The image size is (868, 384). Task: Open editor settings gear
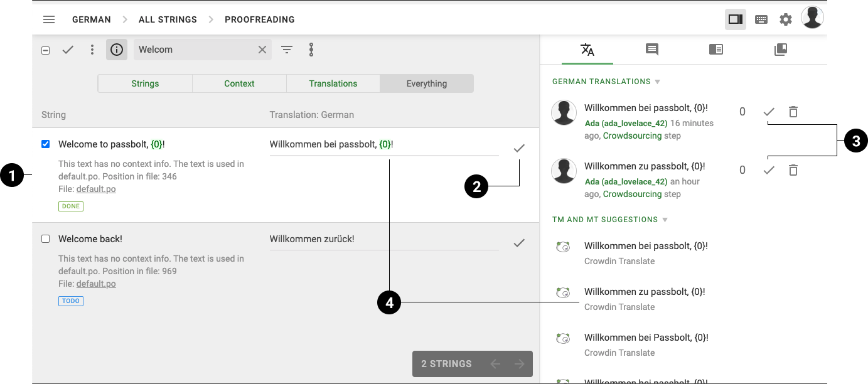coord(786,19)
